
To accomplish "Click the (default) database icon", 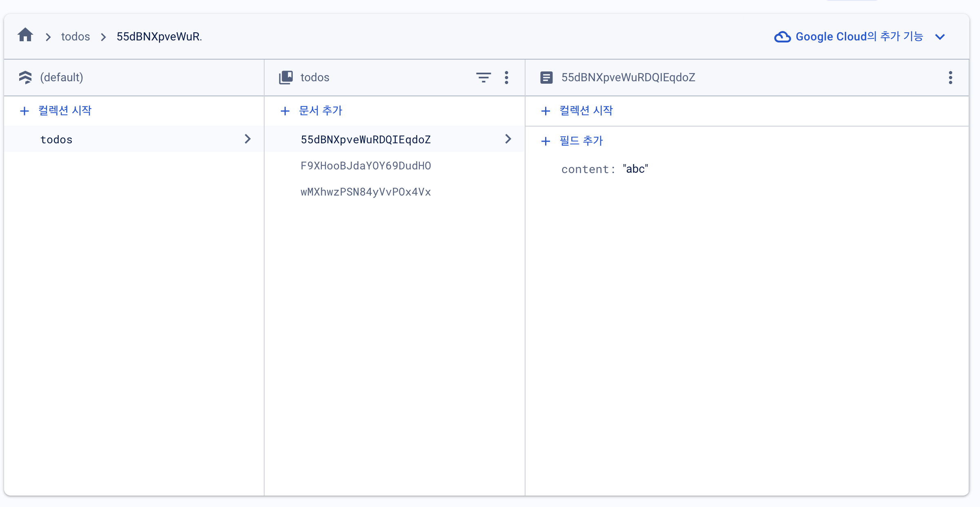I will [x=25, y=77].
